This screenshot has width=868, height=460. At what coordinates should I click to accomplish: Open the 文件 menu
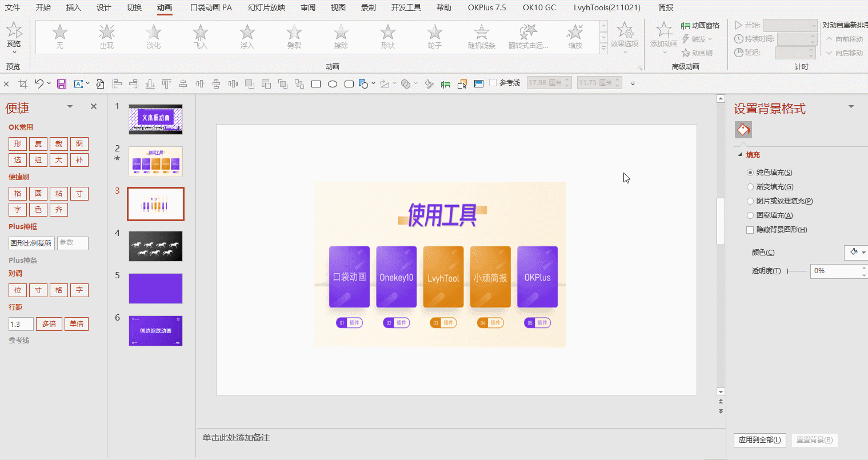[13, 7]
